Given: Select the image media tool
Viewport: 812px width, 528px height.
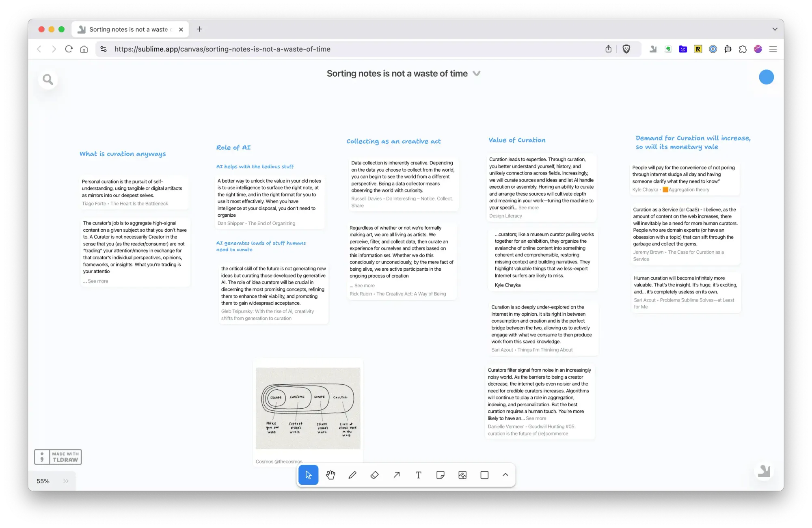Looking at the screenshot, I should [x=462, y=475].
